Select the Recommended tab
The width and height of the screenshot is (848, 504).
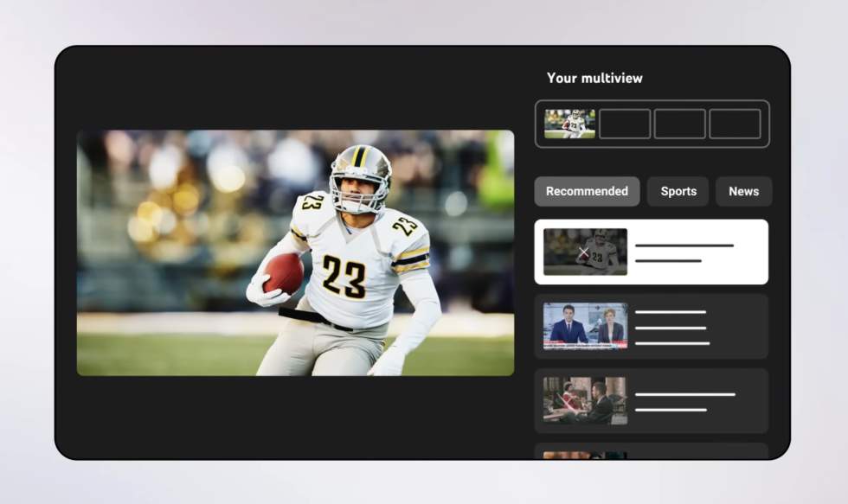tap(587, 191)
